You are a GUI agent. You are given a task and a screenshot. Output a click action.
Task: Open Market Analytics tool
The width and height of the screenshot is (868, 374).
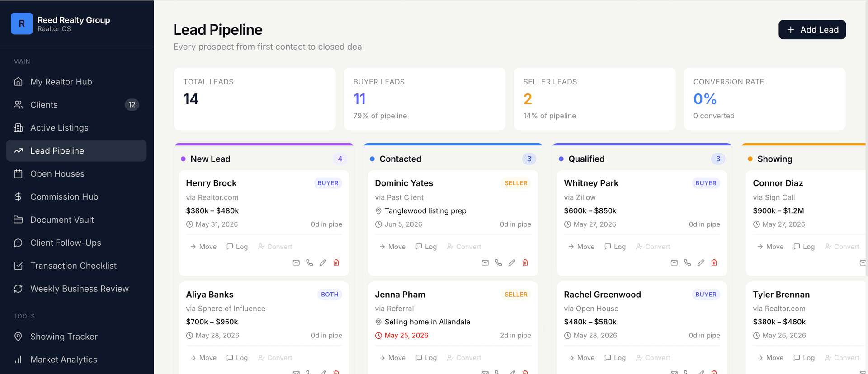(76, 360)
